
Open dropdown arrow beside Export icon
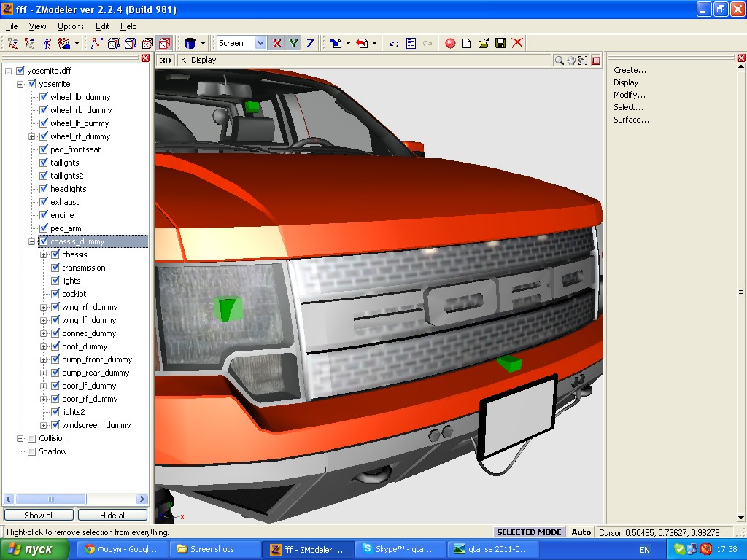point(374,43)
